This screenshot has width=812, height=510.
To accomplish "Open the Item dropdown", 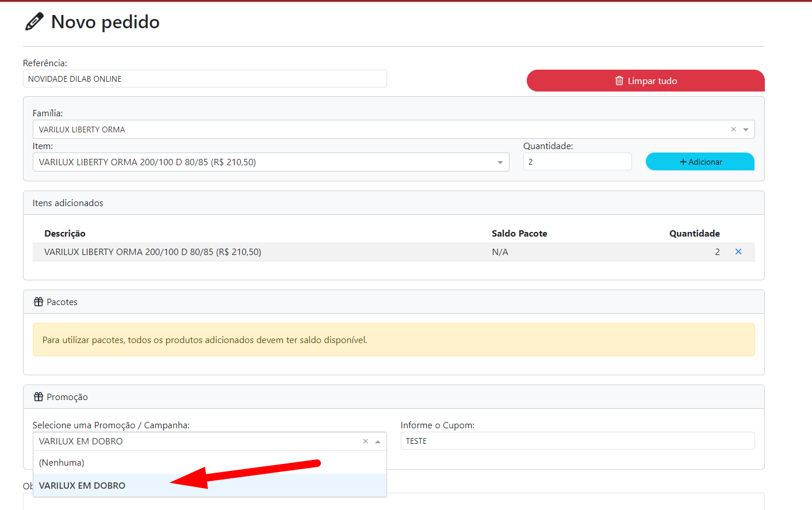I will [x=271, y=162].
